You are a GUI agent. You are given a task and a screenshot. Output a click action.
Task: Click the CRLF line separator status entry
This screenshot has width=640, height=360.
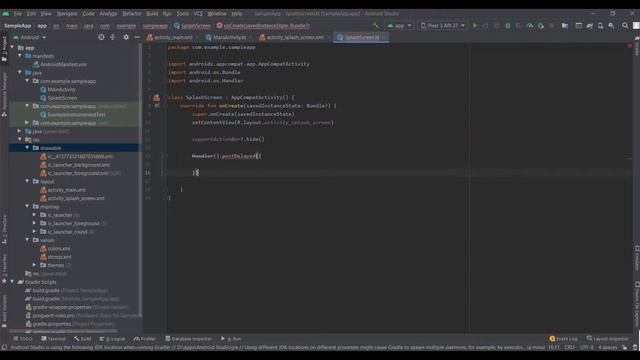point(570,347)
